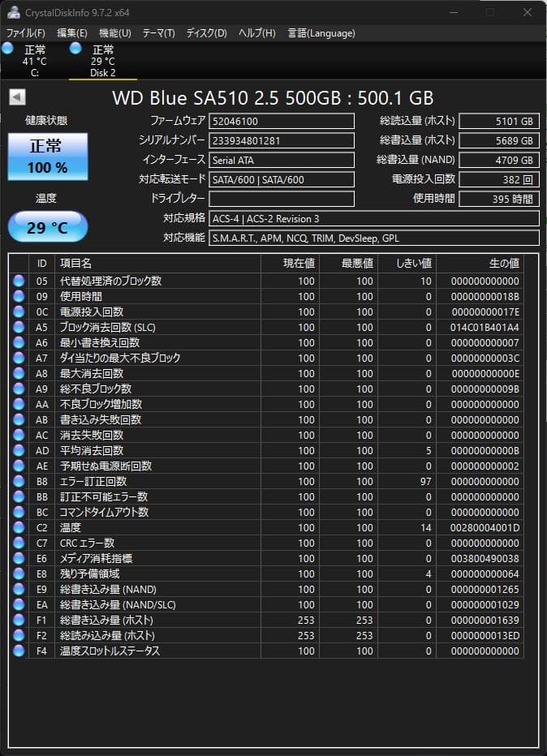Click the firmware field 52046100
Image resolution: width=547 pixels, height=756 pixels.
pyautogui.click(x=282, y=121)
